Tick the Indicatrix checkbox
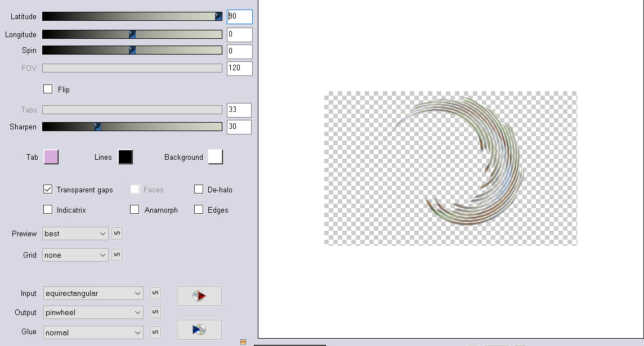Screen dimensions: 644x346 (x=48, y=210)
